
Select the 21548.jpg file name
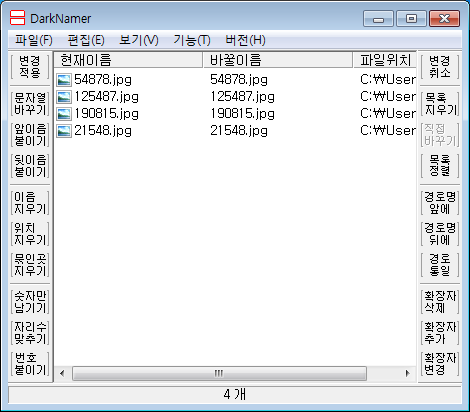103,131
